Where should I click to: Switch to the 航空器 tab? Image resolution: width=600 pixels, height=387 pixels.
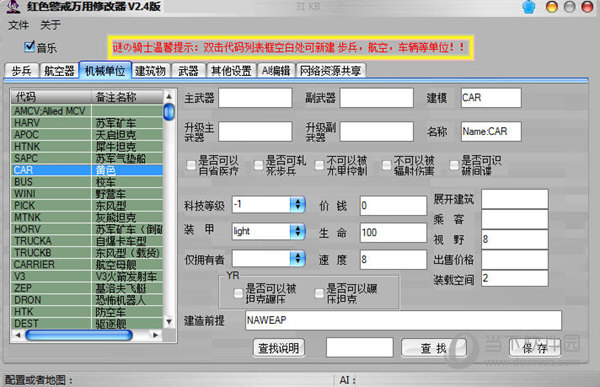[59, 71]
